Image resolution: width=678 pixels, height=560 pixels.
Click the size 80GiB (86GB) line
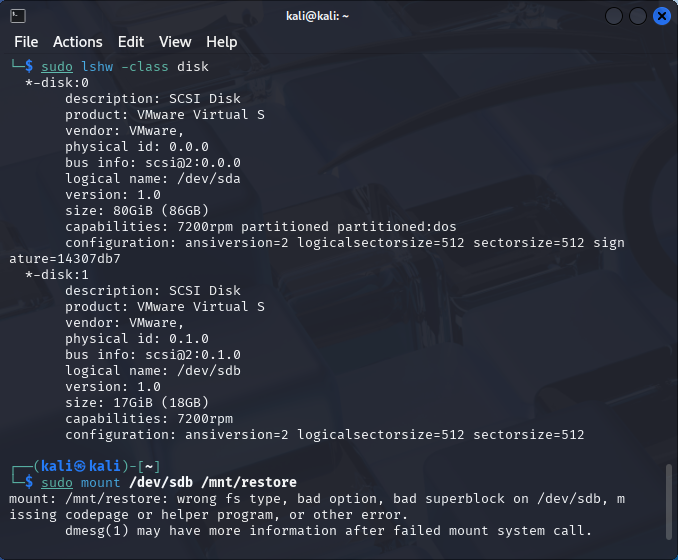point(137,211)
